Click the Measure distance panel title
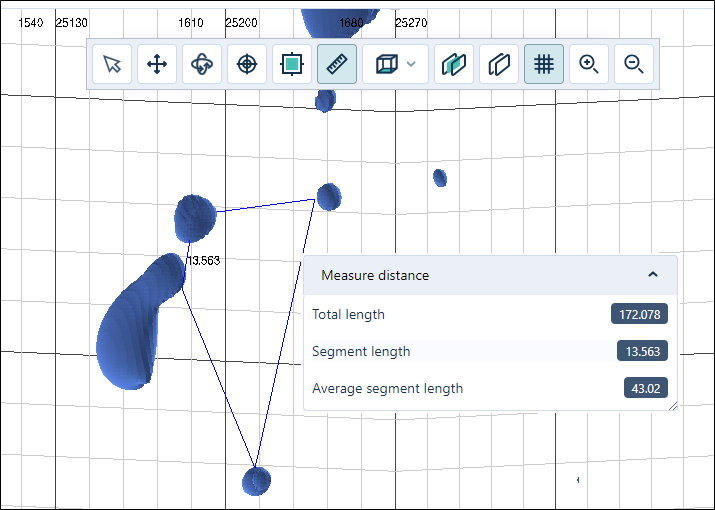 pyautogui.click(x=375, y=275)
